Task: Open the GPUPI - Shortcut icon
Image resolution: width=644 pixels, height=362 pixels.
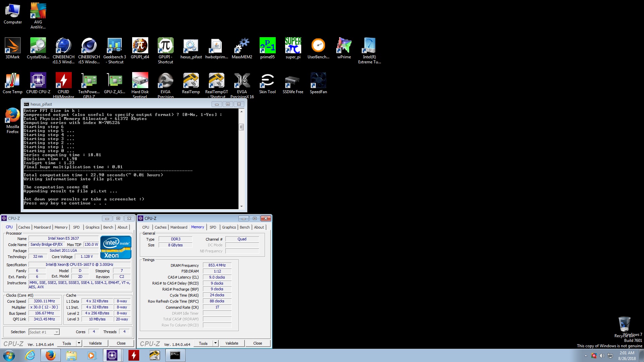Action: pyautogui.click(x=165, y=51)
